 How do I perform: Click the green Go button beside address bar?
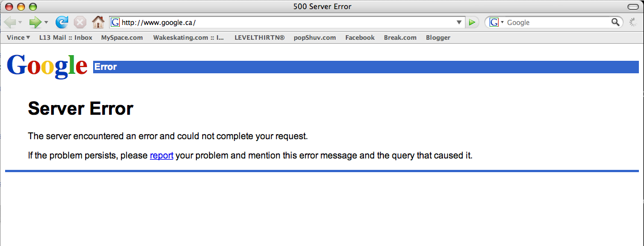point(472,23)
